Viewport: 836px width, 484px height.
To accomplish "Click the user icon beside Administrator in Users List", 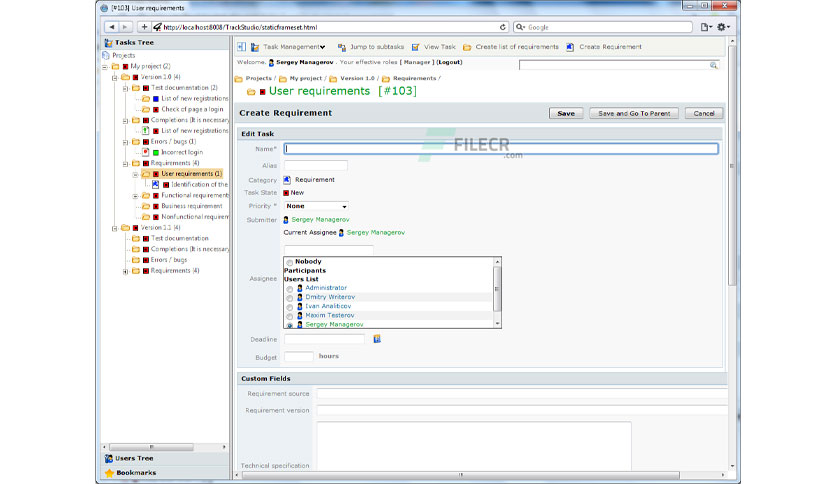I will 300,288.
